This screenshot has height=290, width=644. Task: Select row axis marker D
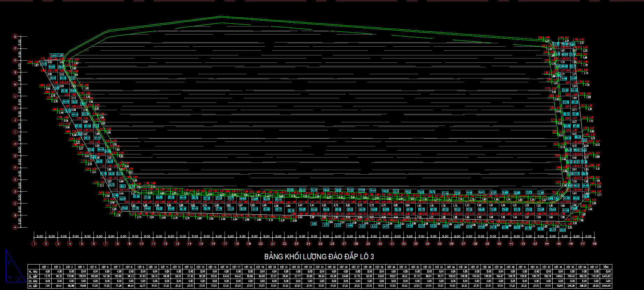(15, 192)
